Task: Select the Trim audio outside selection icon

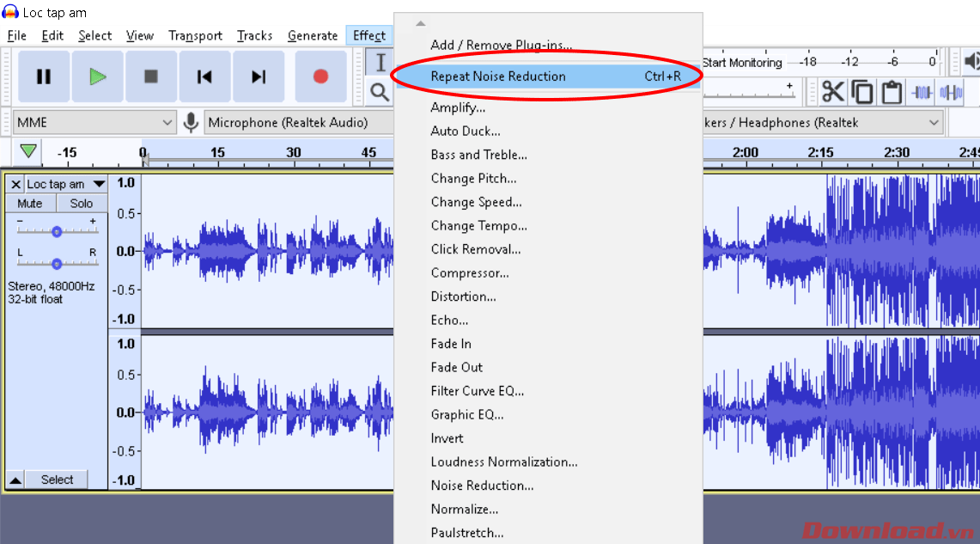Action: click(922, 90)
